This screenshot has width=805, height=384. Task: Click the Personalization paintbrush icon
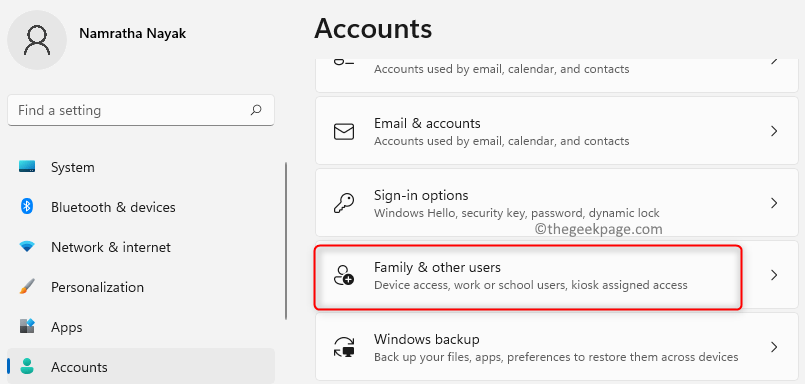click(27, 287)
